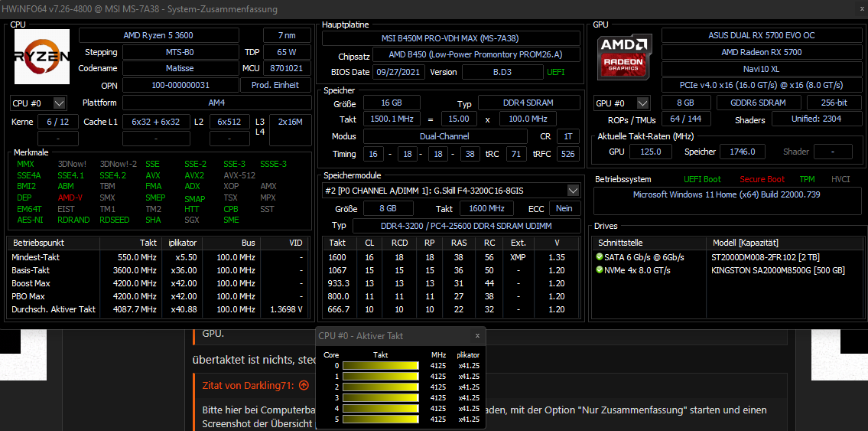Click the BIOS Date 09/27/2021 field
This screenshot has height=431, width=868.
[x=399, y=72]
